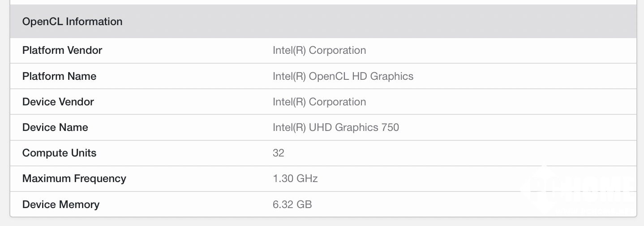Screen dimensions: 644x226
Task: Click the Device Memory table row
Action: tap(323, 204)
